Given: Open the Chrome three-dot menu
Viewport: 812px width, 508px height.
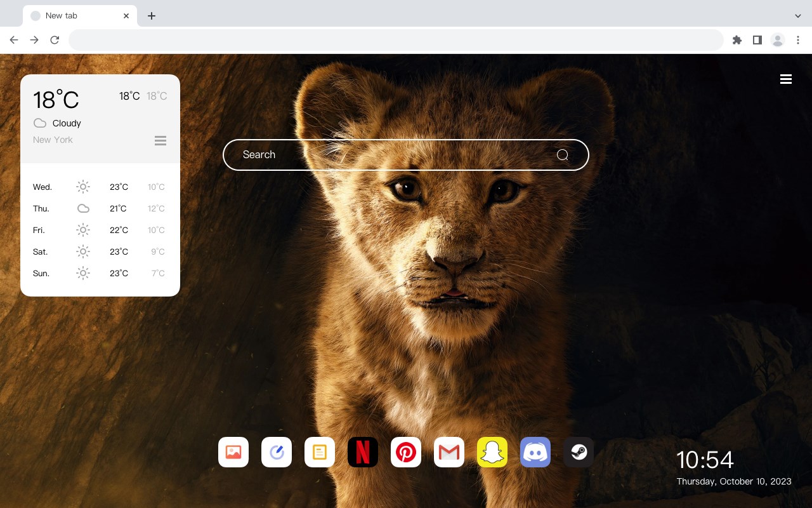Looking at the screenshot, I should [x=798, y=40].
